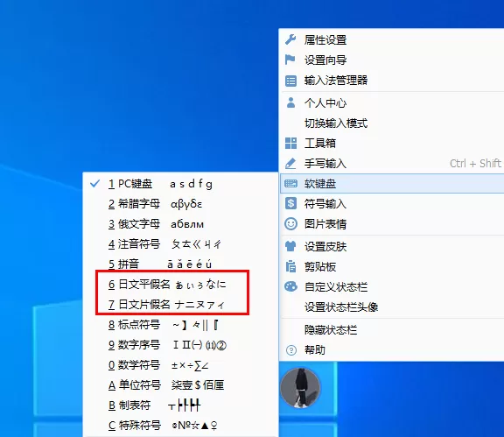Click 隐藏状态栏 in the menu
The width and height of the screenshot is (504, 437).
point(391,330)
